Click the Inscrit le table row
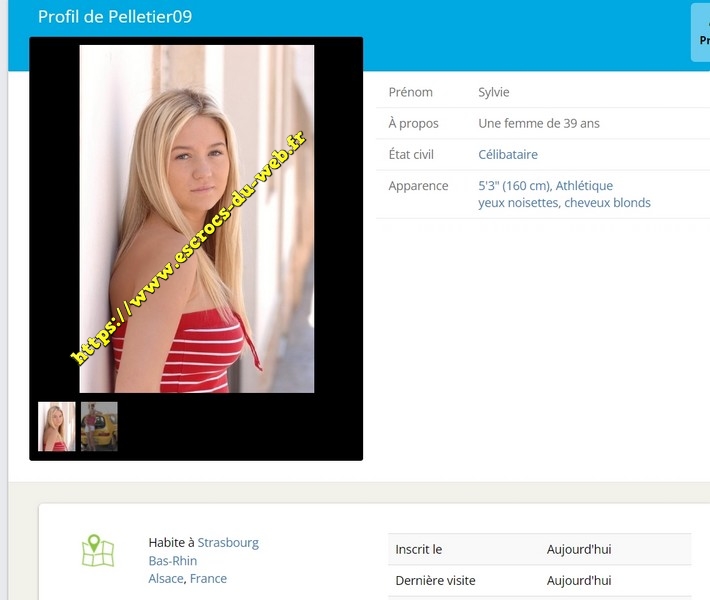The image size is (710, 600). point(538,550)
